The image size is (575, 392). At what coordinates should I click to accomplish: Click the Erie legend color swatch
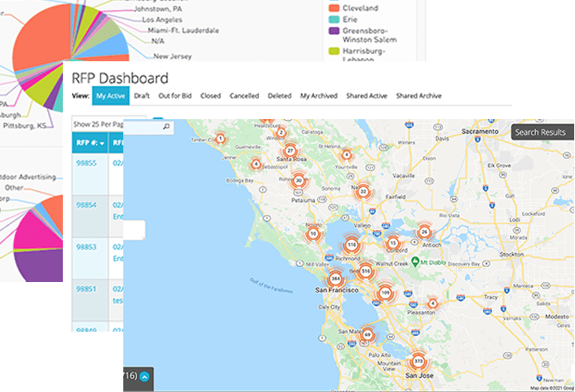click(x=334, y=20)
